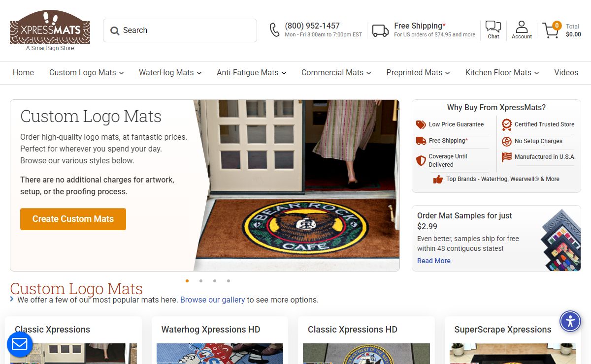Click the Why Buy From XpressMats? heading
Viewport: 591px width, 364px height.
tap(496, 108)
